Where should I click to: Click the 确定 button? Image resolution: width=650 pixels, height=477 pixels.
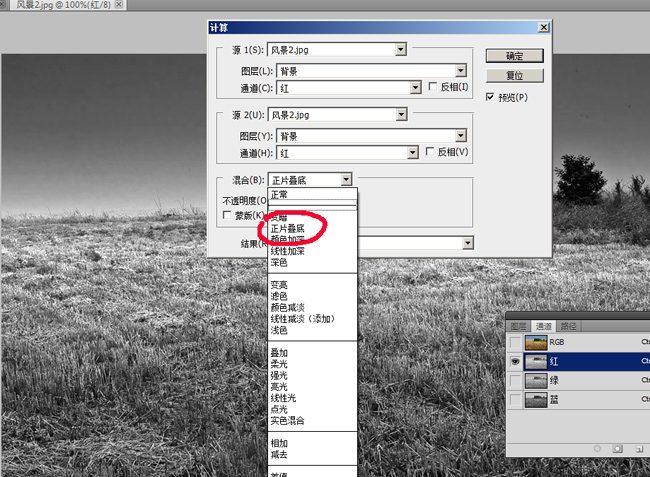point(515,55)
